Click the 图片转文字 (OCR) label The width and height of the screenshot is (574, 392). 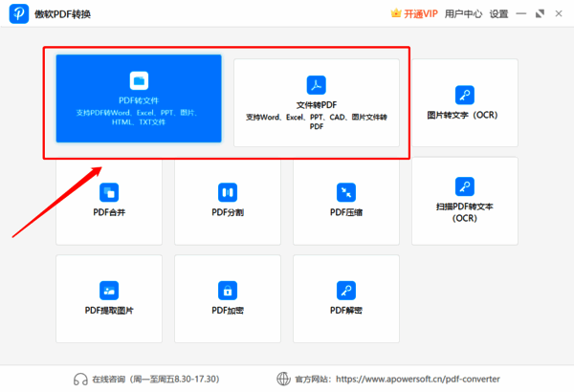coord(462,115)
